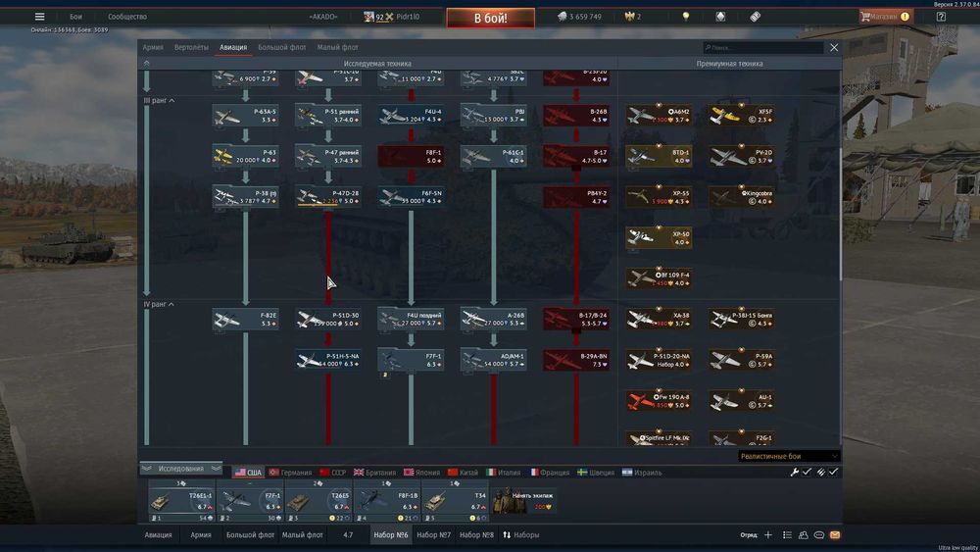Select the Швеция nation tab
This screenshot has width=980, height=552.
click(x=596, y=473)
